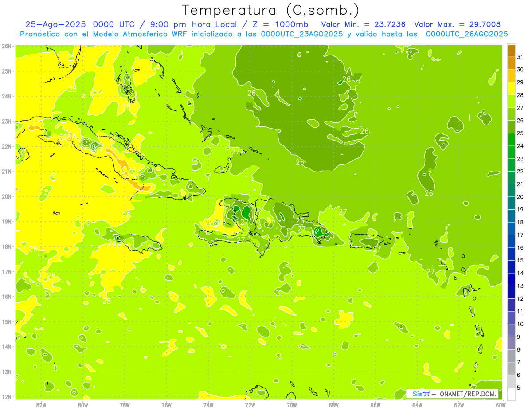Click the "19N" latitude axis label

[x=6, y=221]
